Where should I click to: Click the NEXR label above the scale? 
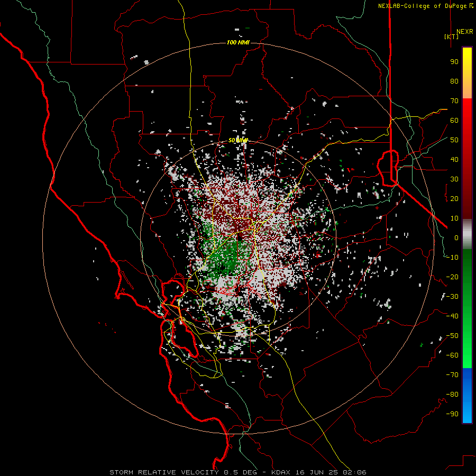pyautogui.click(x=464, y=31)
